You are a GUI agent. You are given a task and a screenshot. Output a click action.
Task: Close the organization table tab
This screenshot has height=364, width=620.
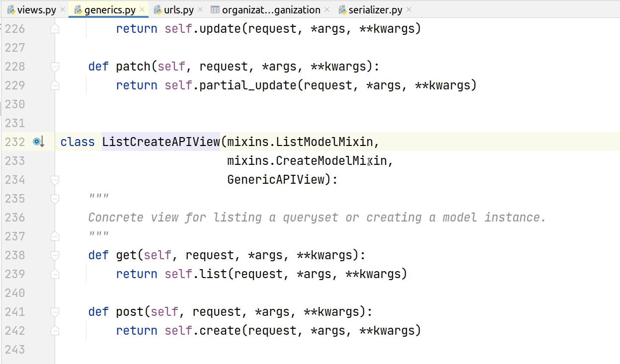point(326,10)
